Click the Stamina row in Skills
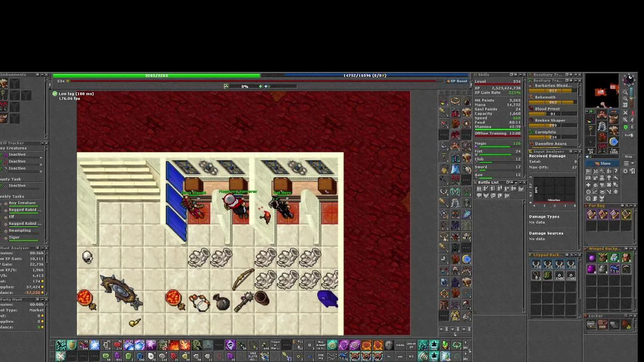The width and height of the screenshot is (644, 362). (x=498, y=127)
